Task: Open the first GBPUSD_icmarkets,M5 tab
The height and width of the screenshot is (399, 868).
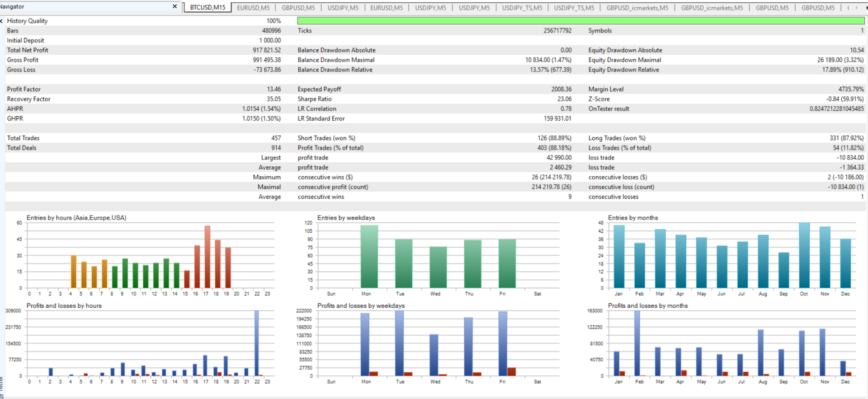Action: [x=637, y=8]
